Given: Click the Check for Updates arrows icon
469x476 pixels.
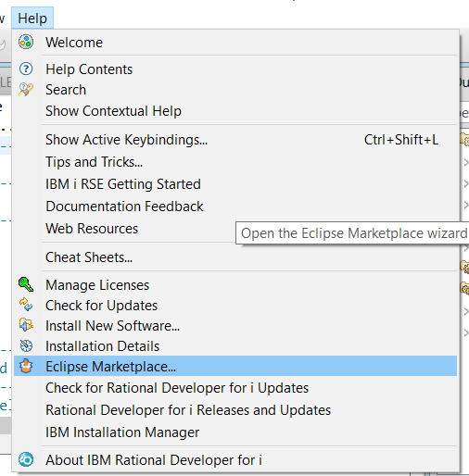Looking at the screenshot, I should click(26, 305).
